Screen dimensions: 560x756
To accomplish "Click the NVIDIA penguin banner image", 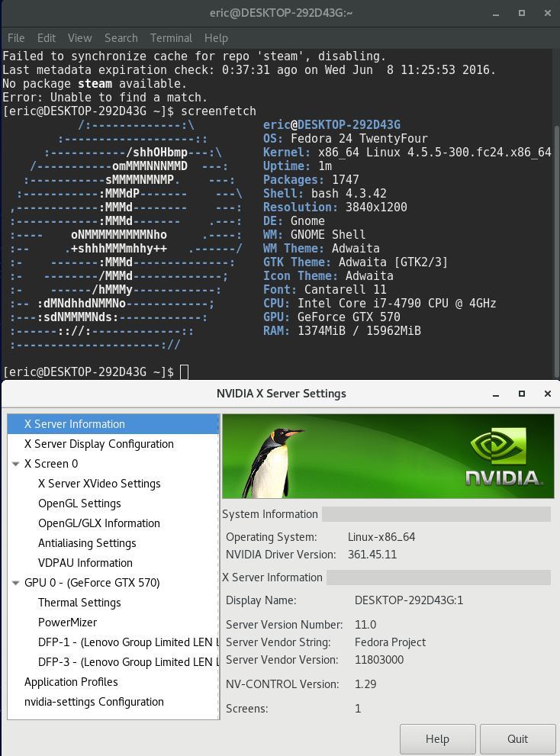I will pos(388,456).
